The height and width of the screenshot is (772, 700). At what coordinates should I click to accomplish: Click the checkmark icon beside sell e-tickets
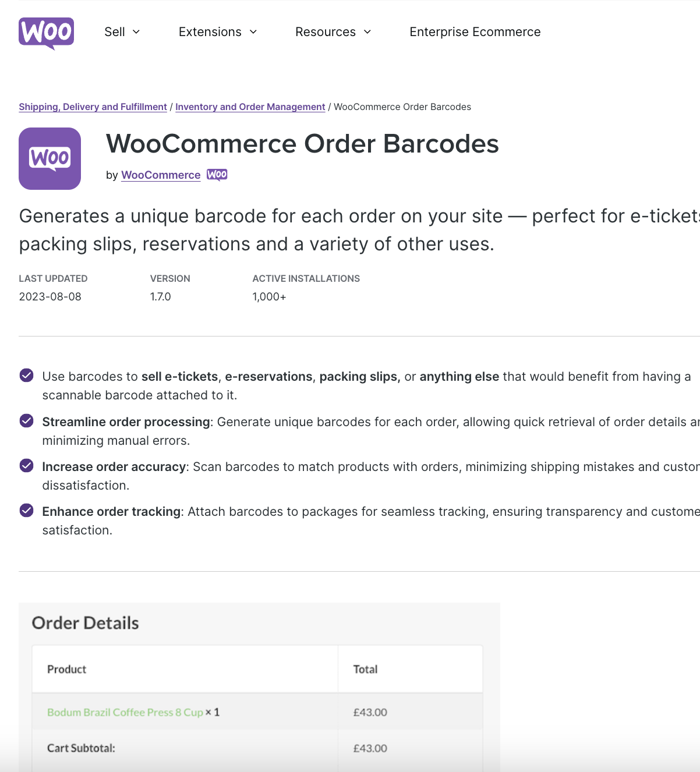click(26, 375)
